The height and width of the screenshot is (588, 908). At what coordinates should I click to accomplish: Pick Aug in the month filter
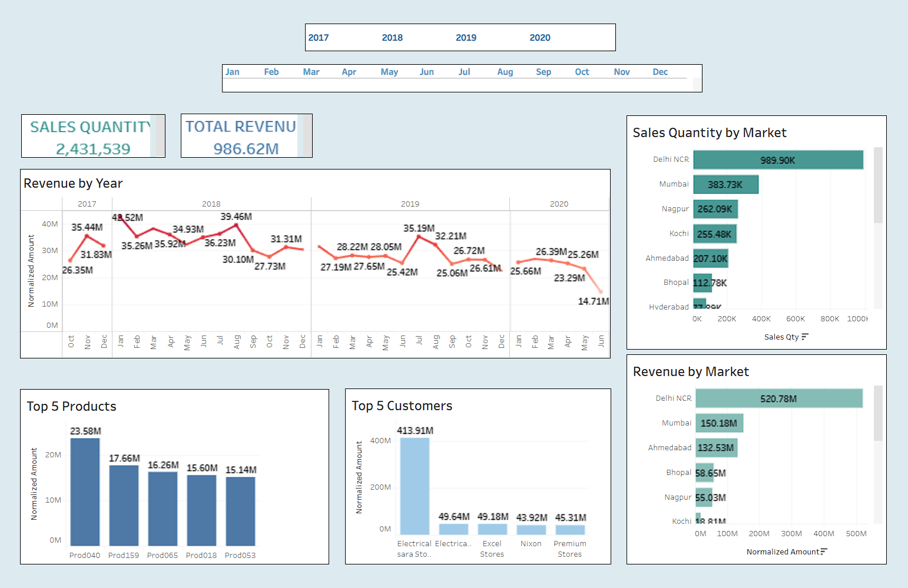pos(505,72)
